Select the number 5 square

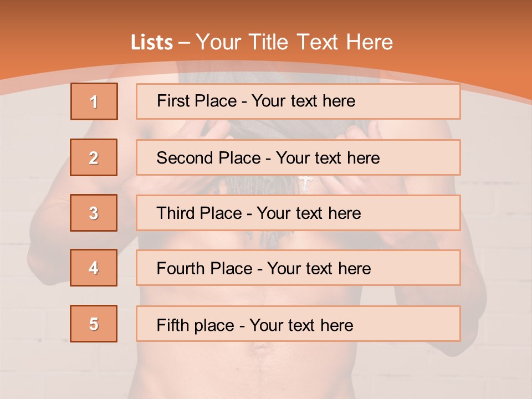click(x=94, y=324)
